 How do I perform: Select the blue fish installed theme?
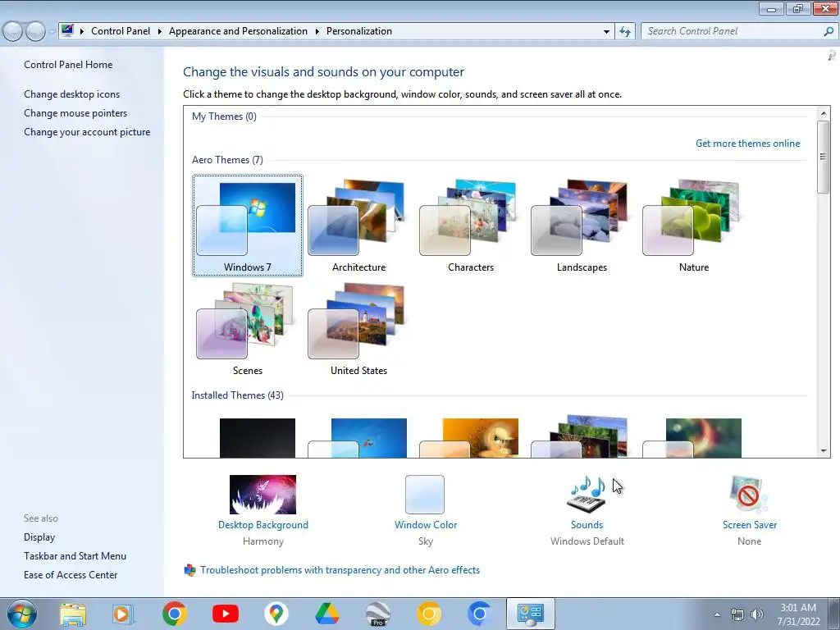[x=359, y=438]
